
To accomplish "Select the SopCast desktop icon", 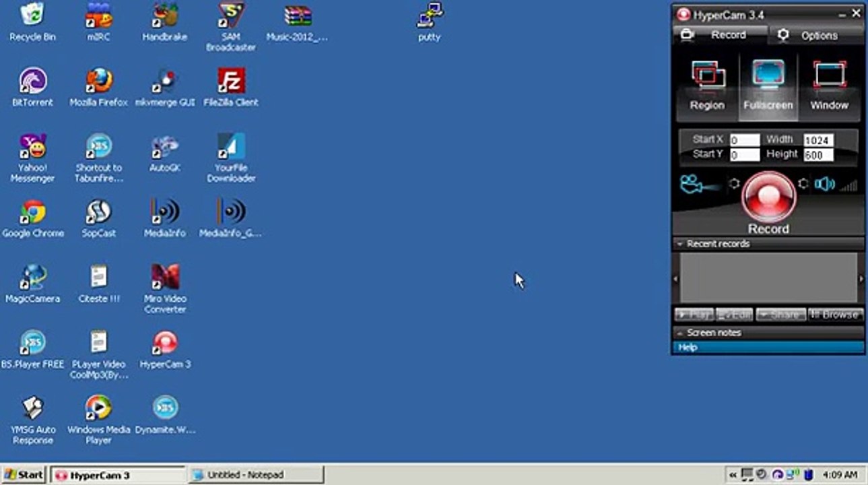I will (98, 218).
